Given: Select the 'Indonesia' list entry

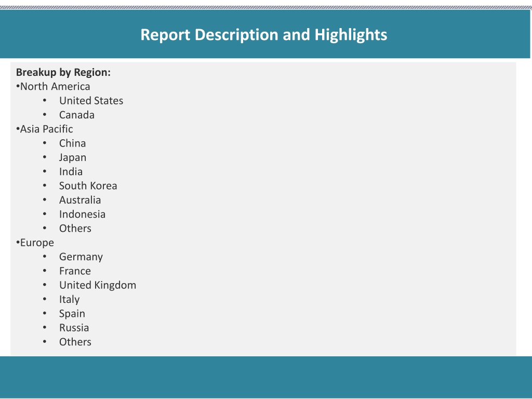Looking at the screenshot, I should pos(82,215).
